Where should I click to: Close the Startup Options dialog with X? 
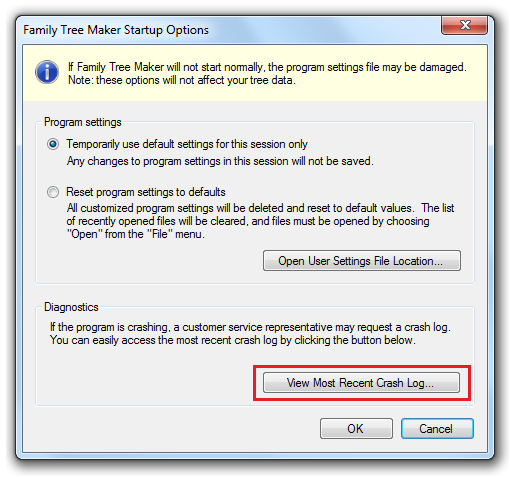point(464,25)
